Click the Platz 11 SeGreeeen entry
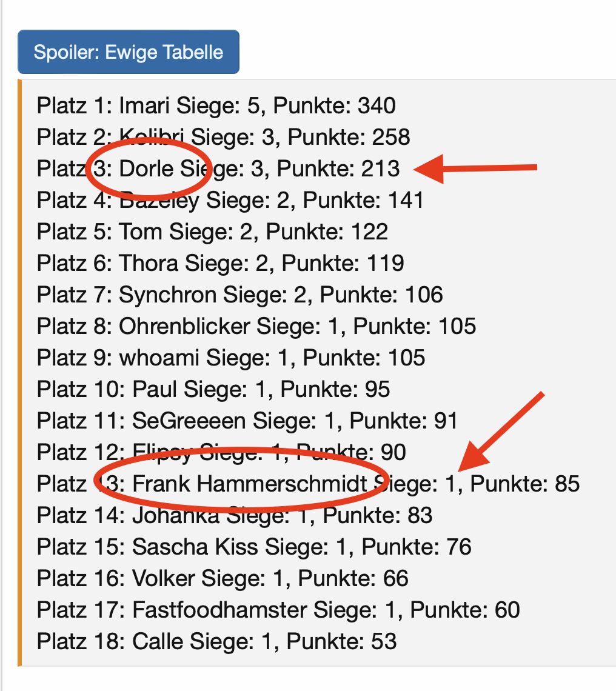Image resolution: width=616 pixels, height=691 pixels. 247,421
